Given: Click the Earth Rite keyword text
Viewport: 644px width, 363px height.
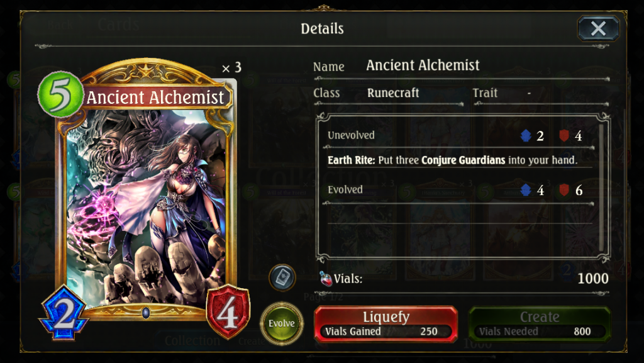Looking at the screenshot, I should [352, 160].
